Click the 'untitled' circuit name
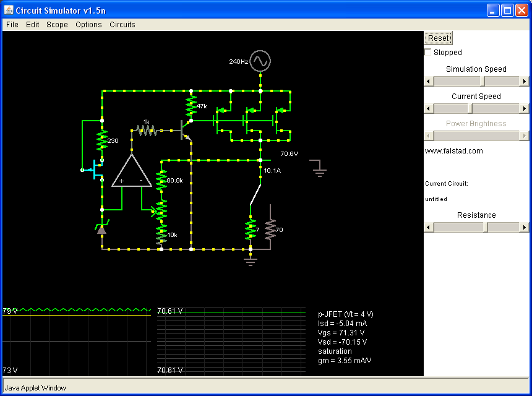Screen dimensions: 532x396 [436, 199]
